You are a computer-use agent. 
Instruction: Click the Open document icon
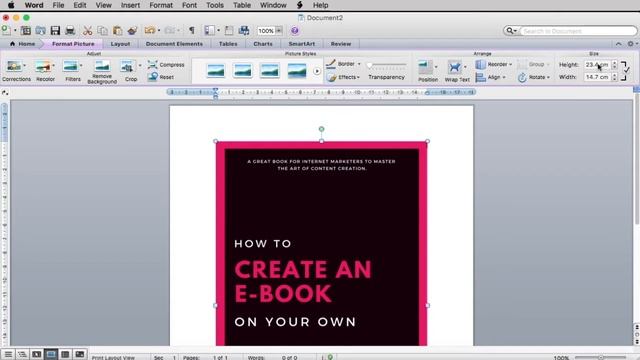[x=40, y=30]
